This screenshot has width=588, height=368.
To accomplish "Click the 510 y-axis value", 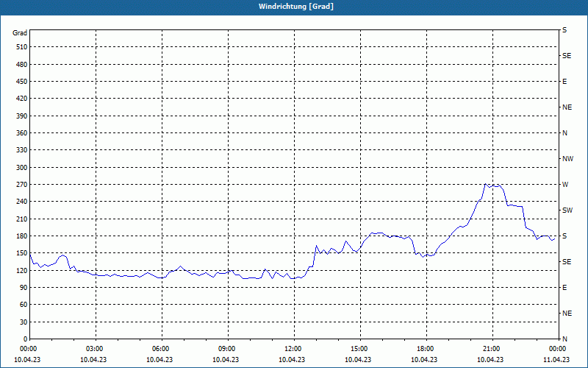I will (22, 47).
